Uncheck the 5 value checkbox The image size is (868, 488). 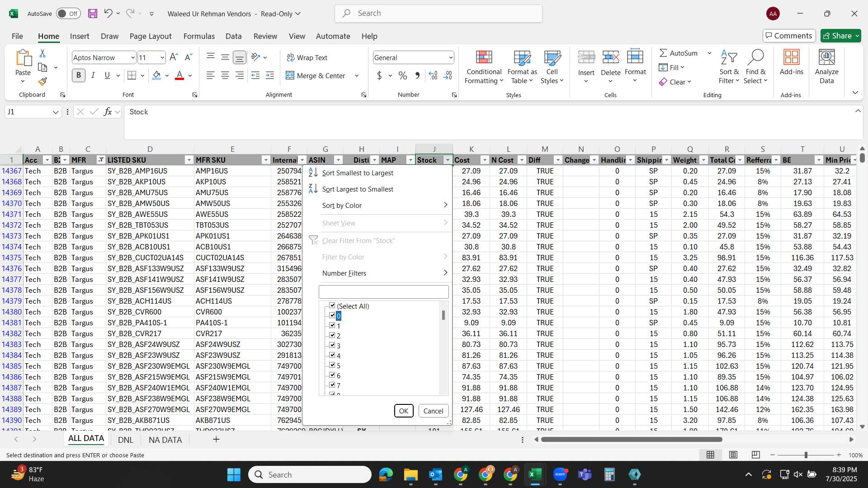tap(332, 365)
